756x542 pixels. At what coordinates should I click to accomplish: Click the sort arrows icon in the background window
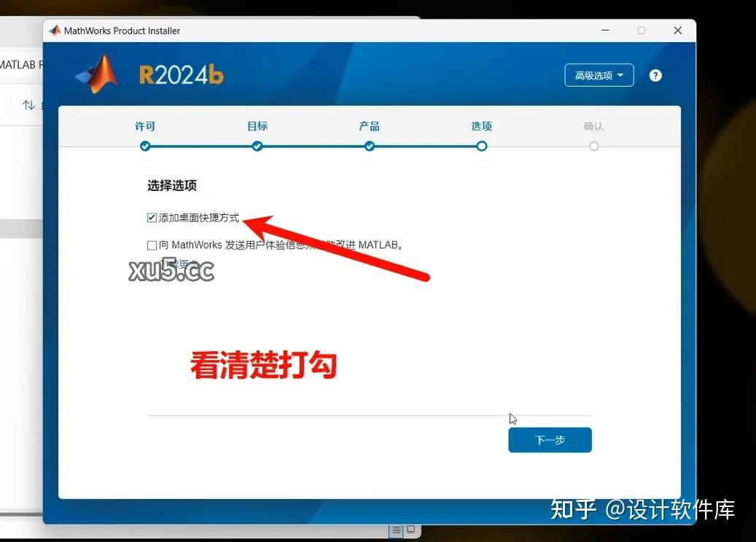click(x=29, y=105)
